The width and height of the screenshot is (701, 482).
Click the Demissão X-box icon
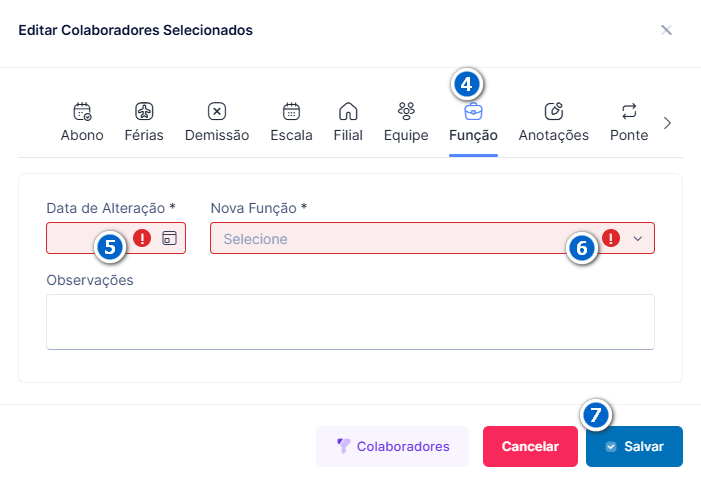click(217, 111)
